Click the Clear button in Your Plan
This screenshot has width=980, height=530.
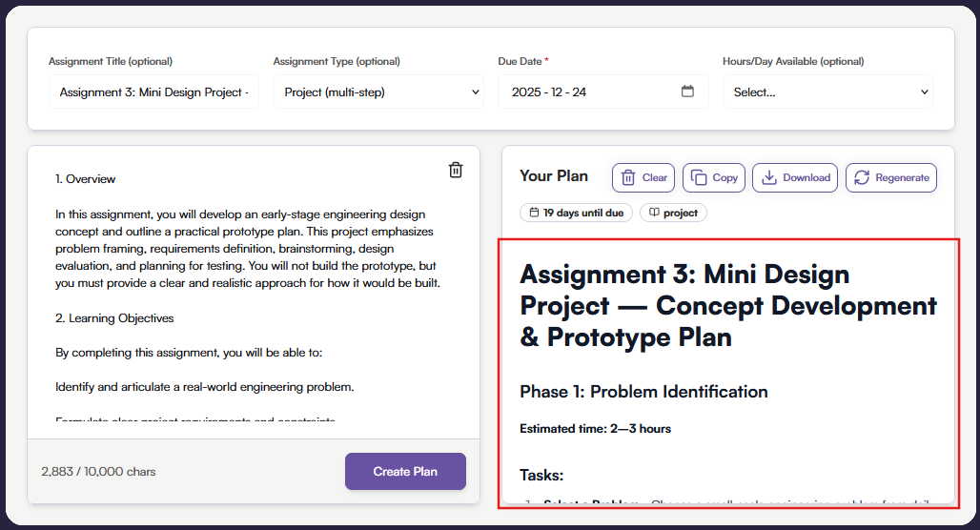(x=643, y=177)
